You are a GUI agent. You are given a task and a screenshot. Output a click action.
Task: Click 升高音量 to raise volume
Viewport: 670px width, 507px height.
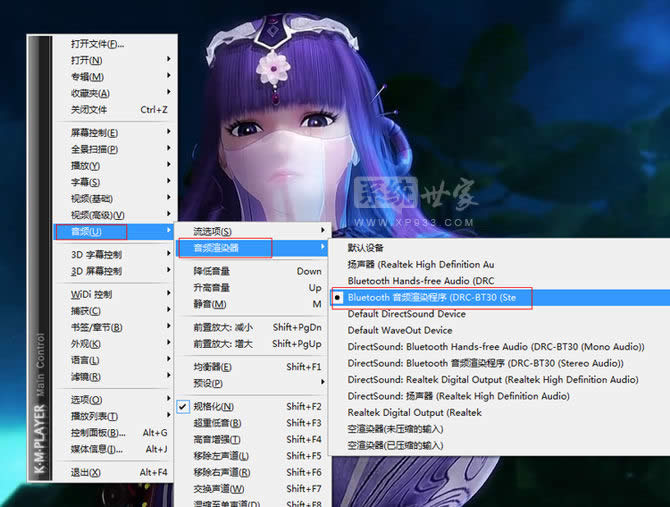215,288
